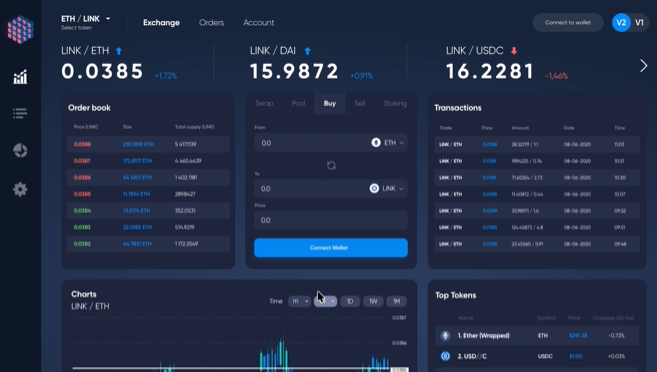
Task: Click the 172.8117 ETH size value
Action: [x=137, y=161]
